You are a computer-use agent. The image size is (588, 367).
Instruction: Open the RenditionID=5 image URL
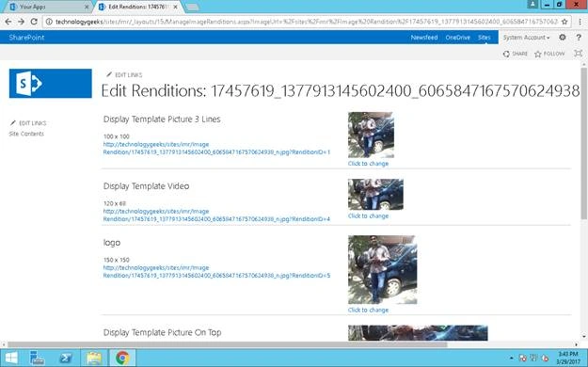[216, 271]
